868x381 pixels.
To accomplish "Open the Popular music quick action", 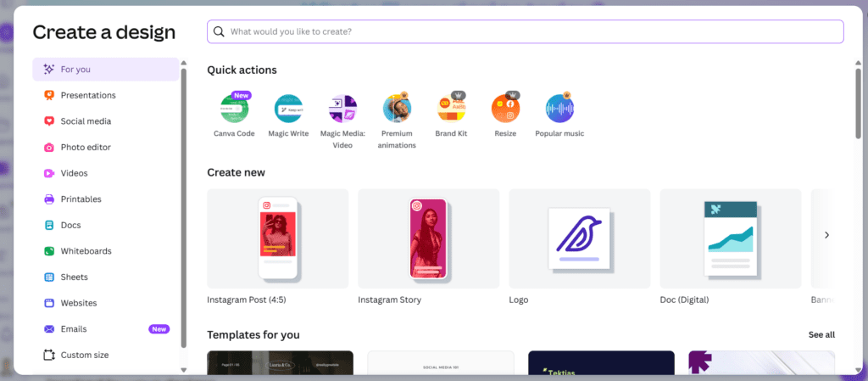I will [x=559, y=109].
